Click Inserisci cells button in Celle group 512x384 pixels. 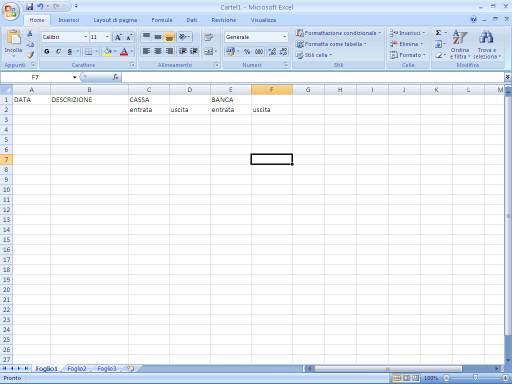click(408, 33)
